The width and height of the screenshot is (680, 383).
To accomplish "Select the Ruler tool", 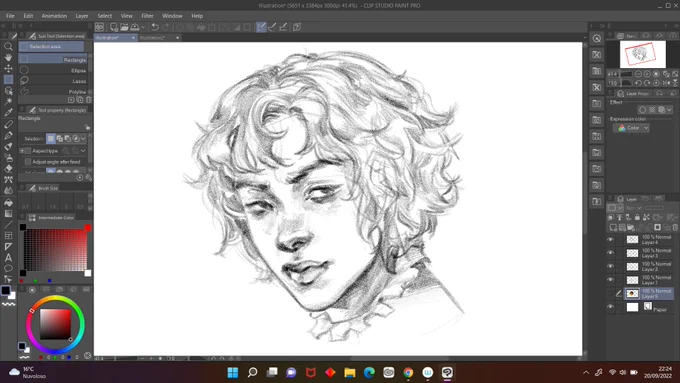I will coord(8,246).
